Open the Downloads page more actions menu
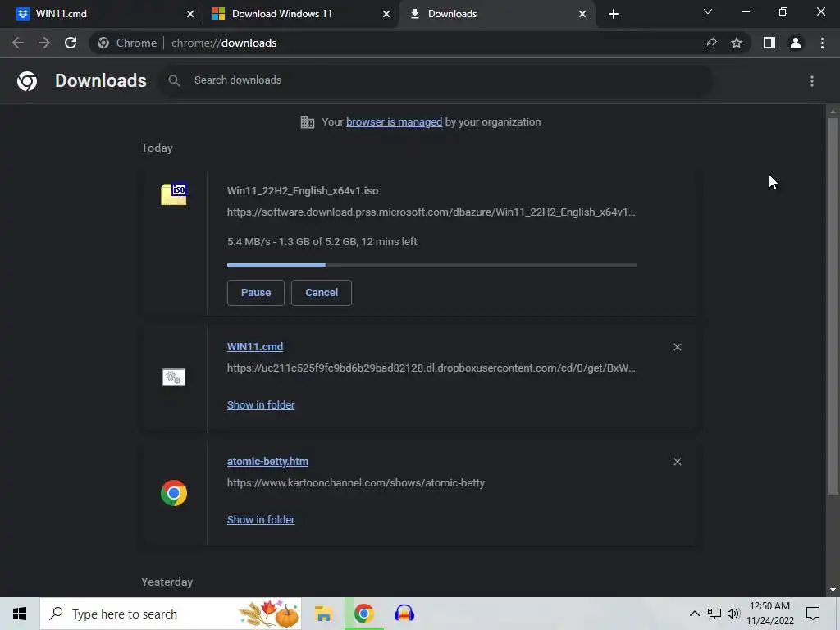The width and height of the screenshot is (840, 630). 812,81
